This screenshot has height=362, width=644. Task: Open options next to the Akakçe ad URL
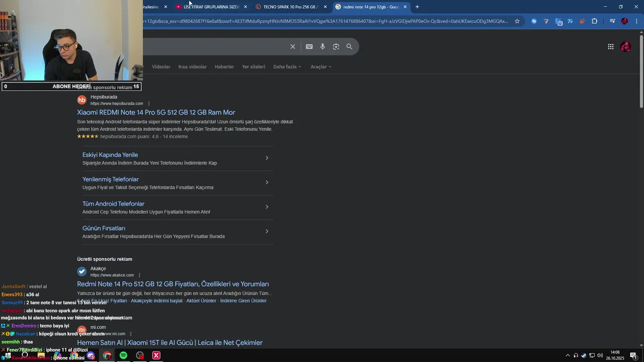139,275
